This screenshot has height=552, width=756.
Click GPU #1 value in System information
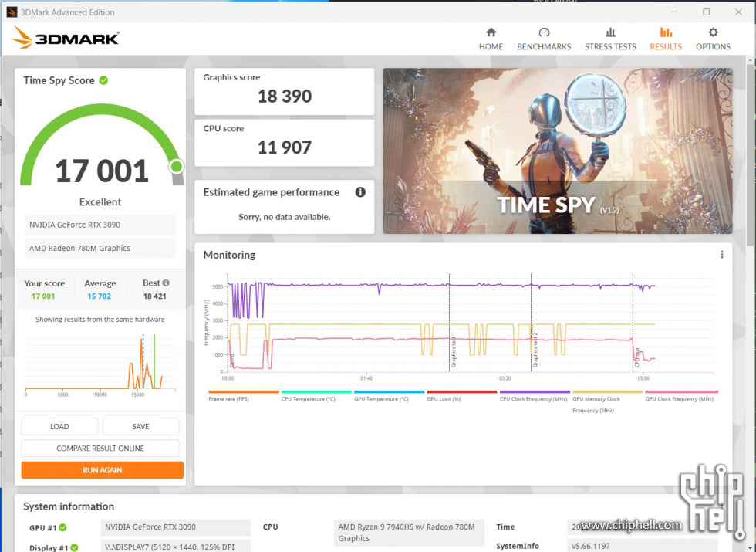(x=176, y=527)
